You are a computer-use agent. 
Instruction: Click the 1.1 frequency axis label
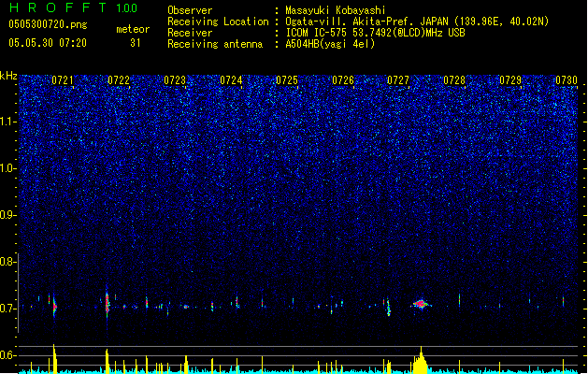click(7, 122)
